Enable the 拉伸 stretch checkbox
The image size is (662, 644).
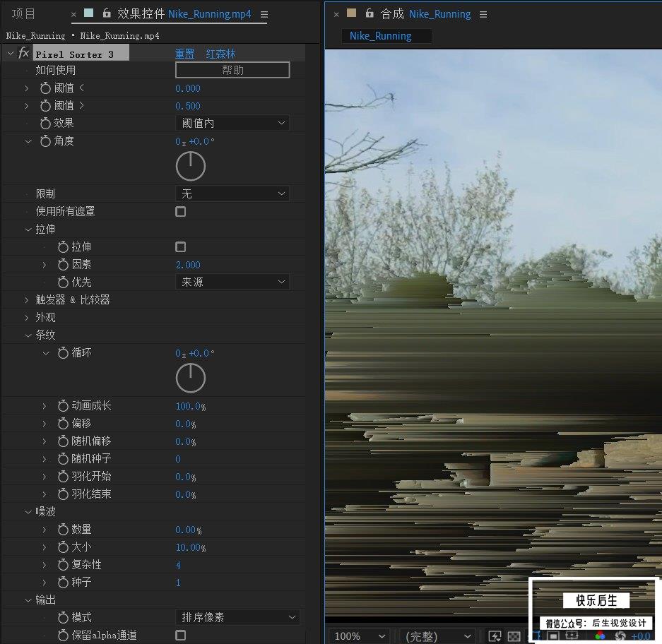[180, 247]
